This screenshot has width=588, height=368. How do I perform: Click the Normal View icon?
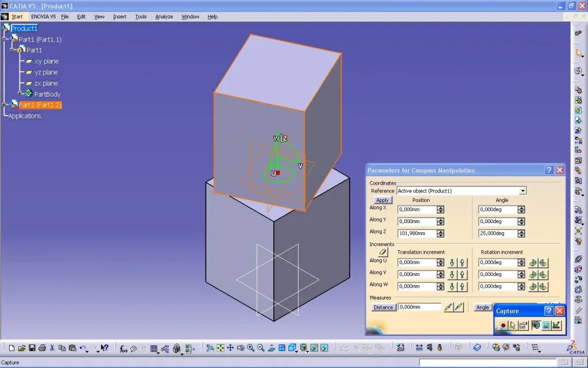271,348
